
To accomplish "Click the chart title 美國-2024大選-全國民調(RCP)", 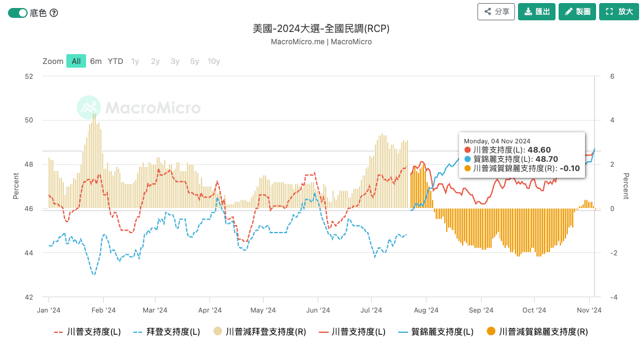I will pyautogui.click(x=321, y=28).
